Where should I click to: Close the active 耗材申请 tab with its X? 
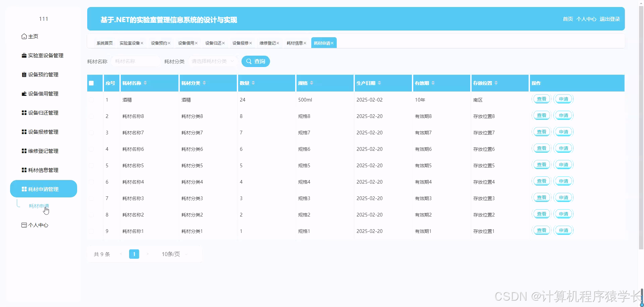click(332, 43)
